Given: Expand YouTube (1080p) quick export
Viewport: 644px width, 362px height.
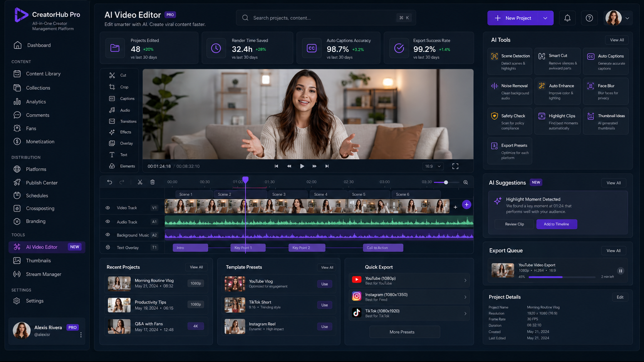Looking at the screenshot, I should tap(465, 280).
